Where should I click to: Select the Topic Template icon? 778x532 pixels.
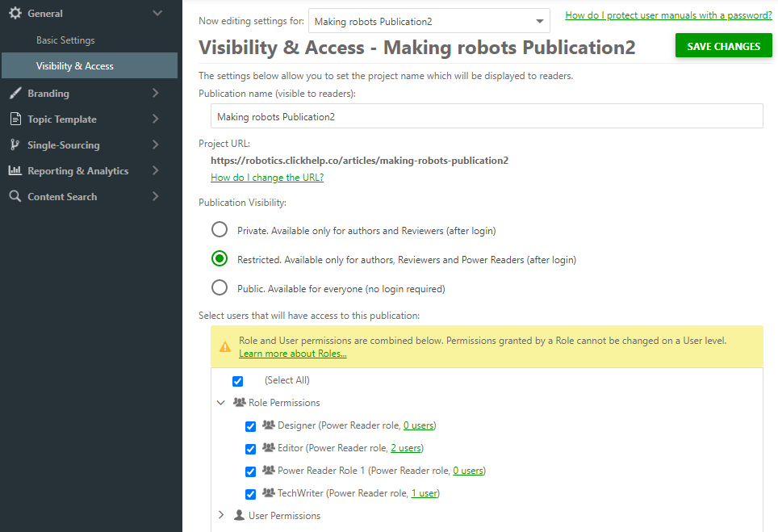point(16,119)
